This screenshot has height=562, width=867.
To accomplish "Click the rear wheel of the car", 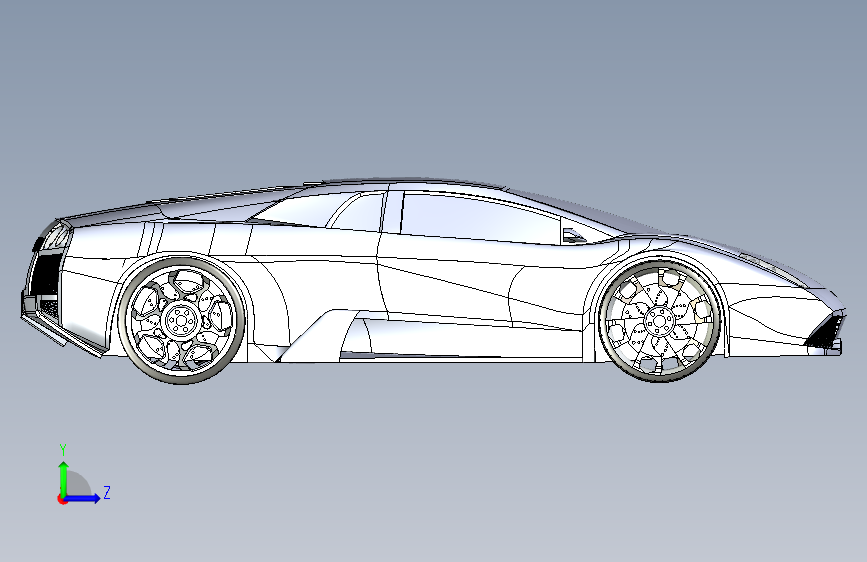I will (181, 320).
